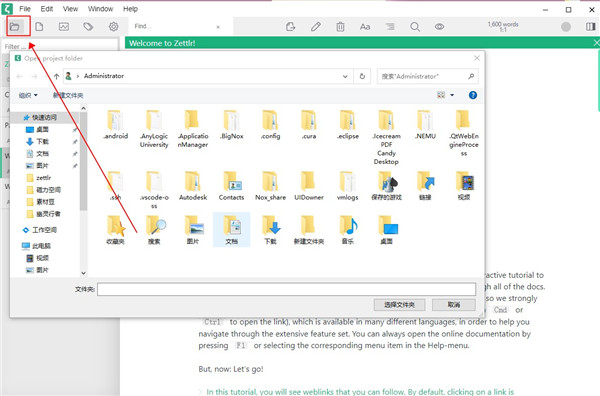Select the 音乐 folder
This screenshot has height=396, width=600.
(x=347, y=230)
